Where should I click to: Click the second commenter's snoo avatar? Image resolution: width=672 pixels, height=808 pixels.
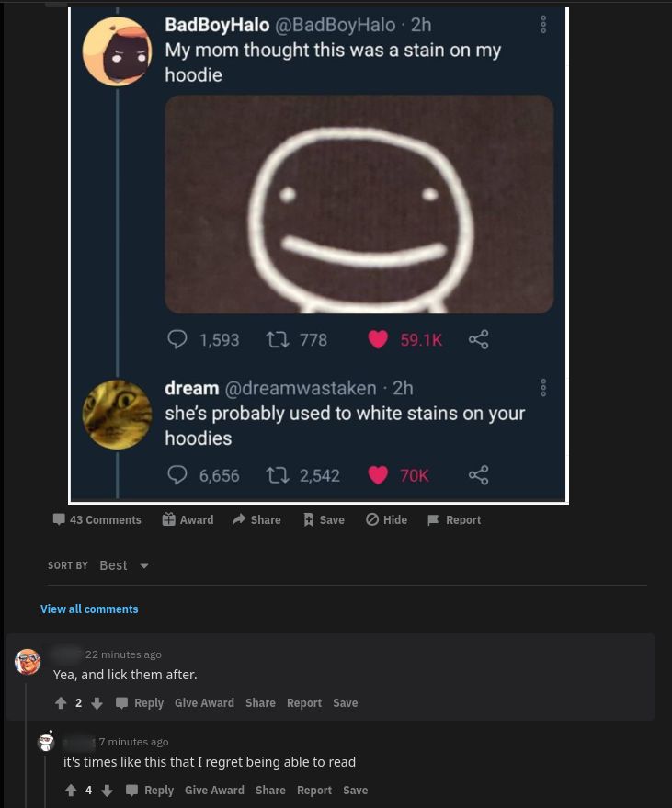45,742
